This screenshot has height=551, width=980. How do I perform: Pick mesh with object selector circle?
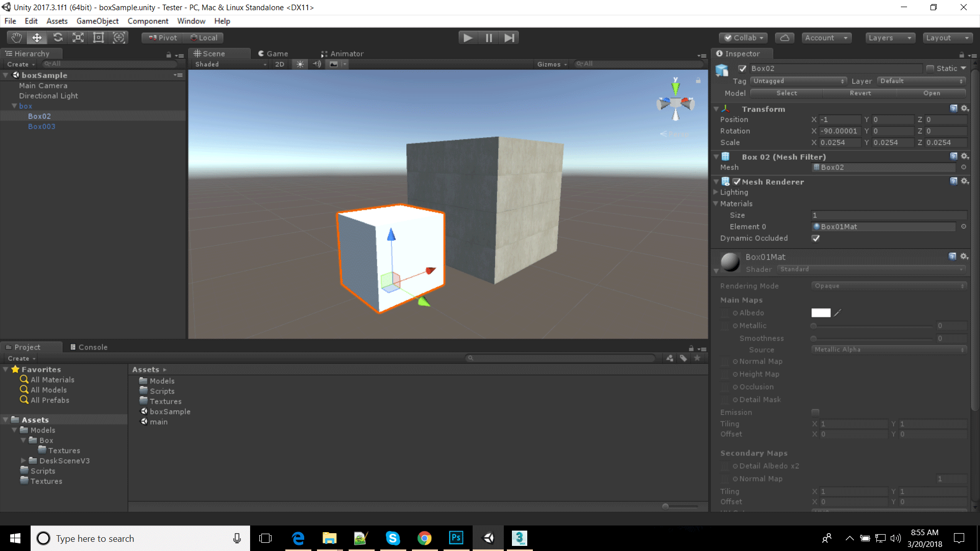click(x=964, y=167)
